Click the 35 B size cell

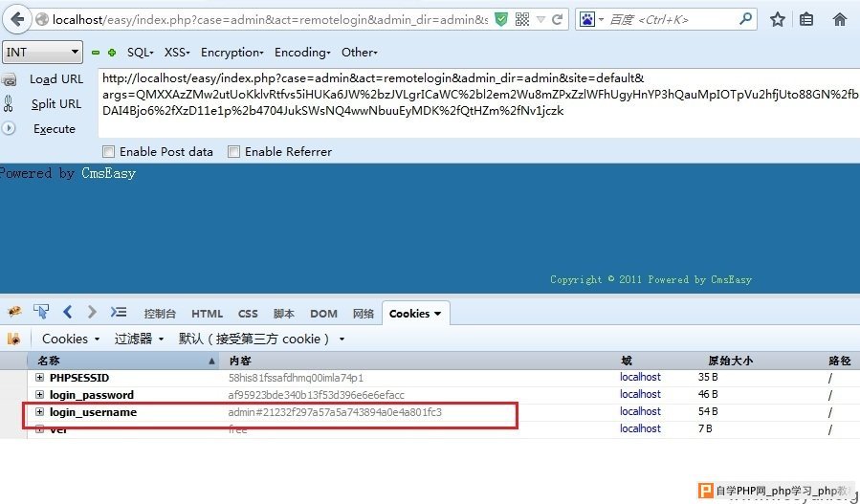point(708,378)
